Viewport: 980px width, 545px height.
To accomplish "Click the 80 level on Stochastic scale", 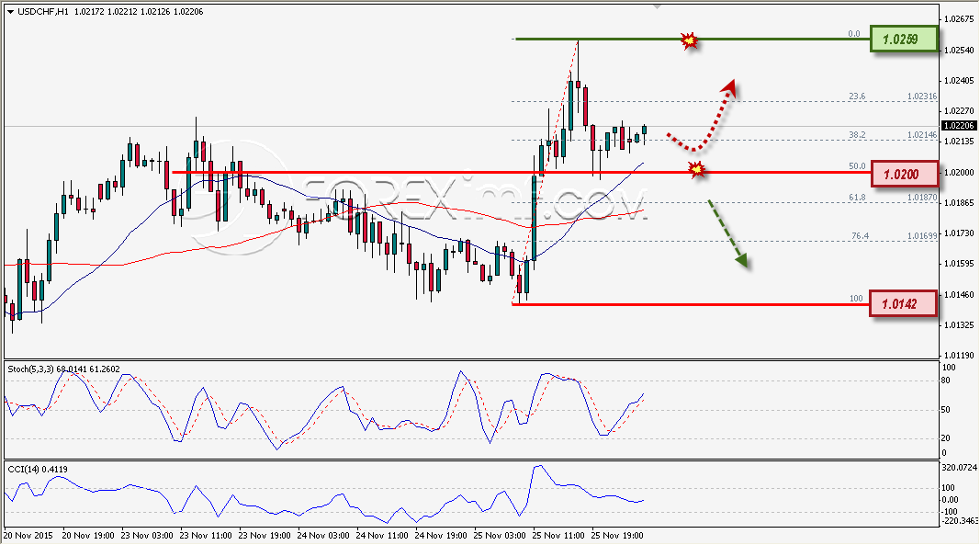I will coord(946,380).
